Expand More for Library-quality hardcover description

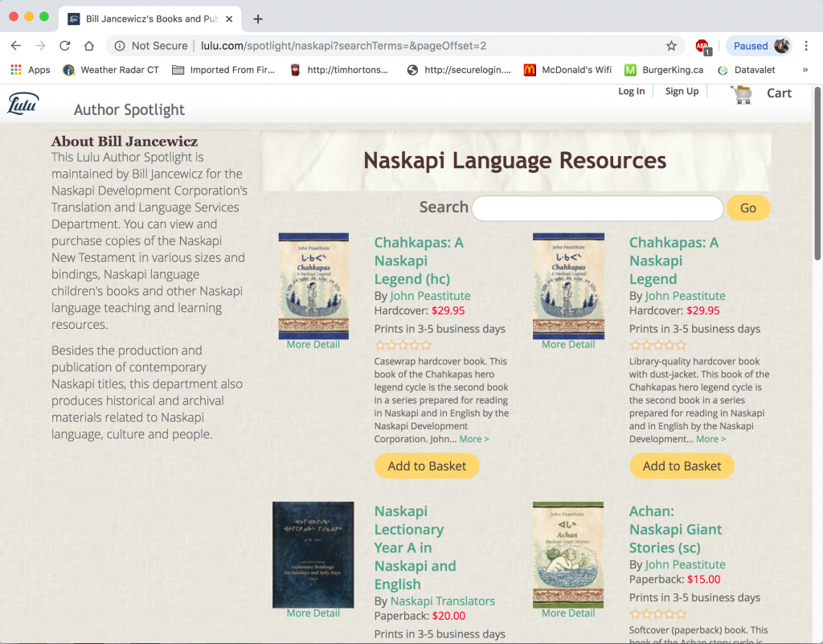point(711,439)
